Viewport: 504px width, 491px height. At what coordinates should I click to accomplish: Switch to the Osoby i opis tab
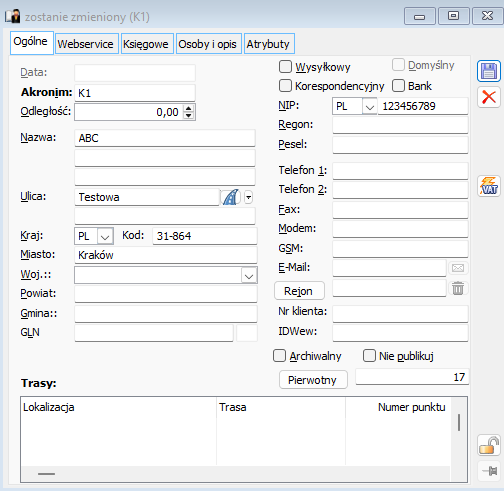tap(209, 44)
